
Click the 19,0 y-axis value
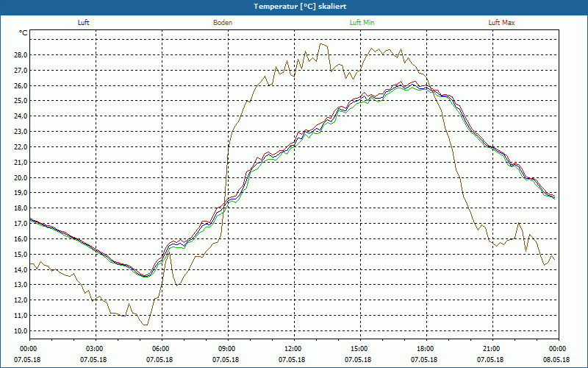point(21,193)
